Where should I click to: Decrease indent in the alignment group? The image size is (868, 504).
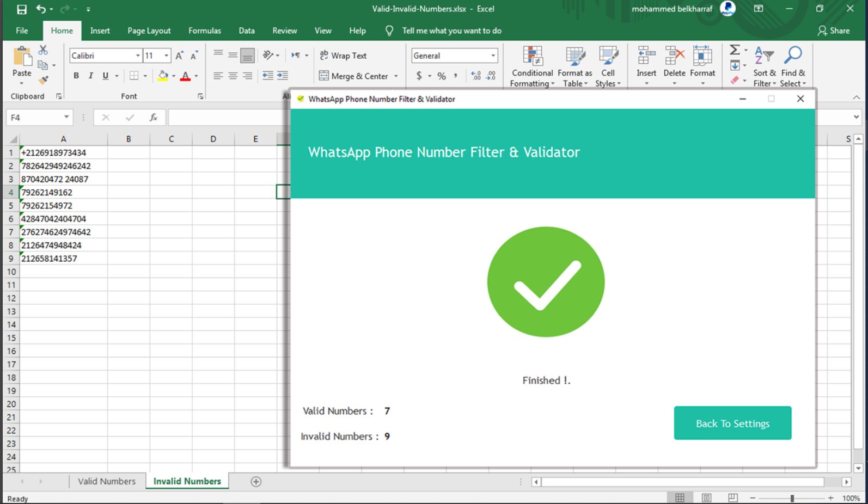268,76
